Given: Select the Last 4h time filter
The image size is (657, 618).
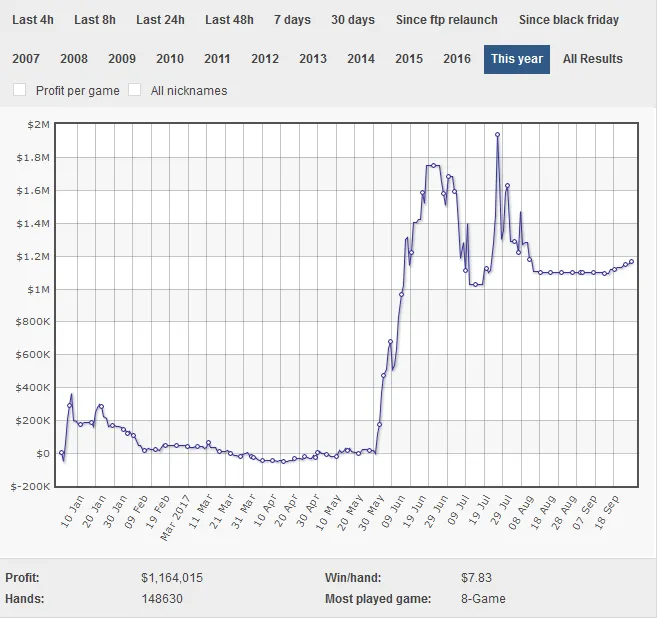Looking at the screenshot, I should pyautogui.click(x=33, y=20).
